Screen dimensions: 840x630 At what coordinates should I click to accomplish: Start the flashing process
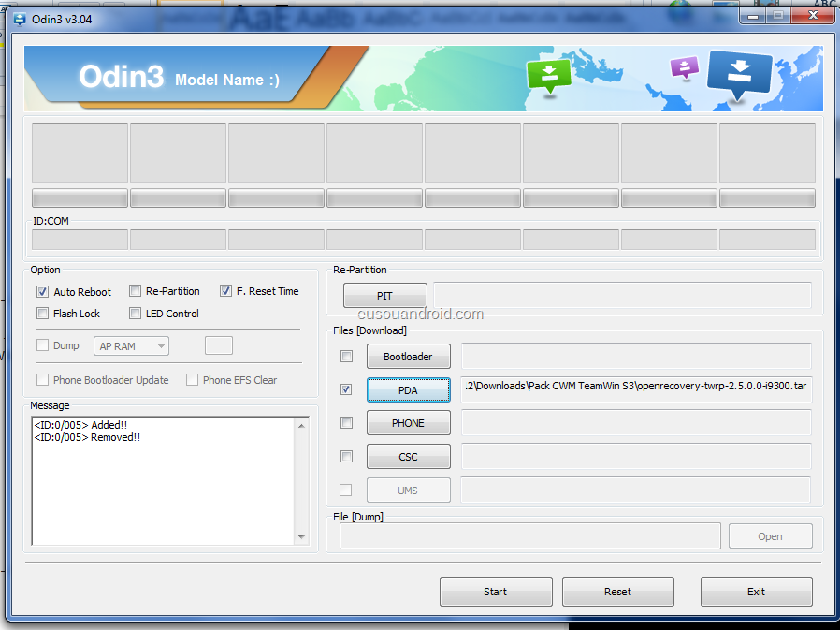[x=496, y=592]
